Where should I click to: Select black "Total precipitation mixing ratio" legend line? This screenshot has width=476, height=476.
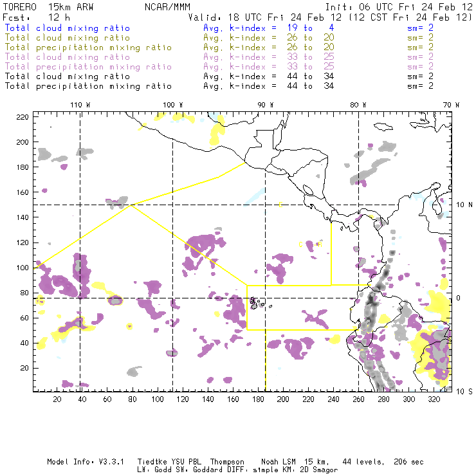(x=88, y=86)
